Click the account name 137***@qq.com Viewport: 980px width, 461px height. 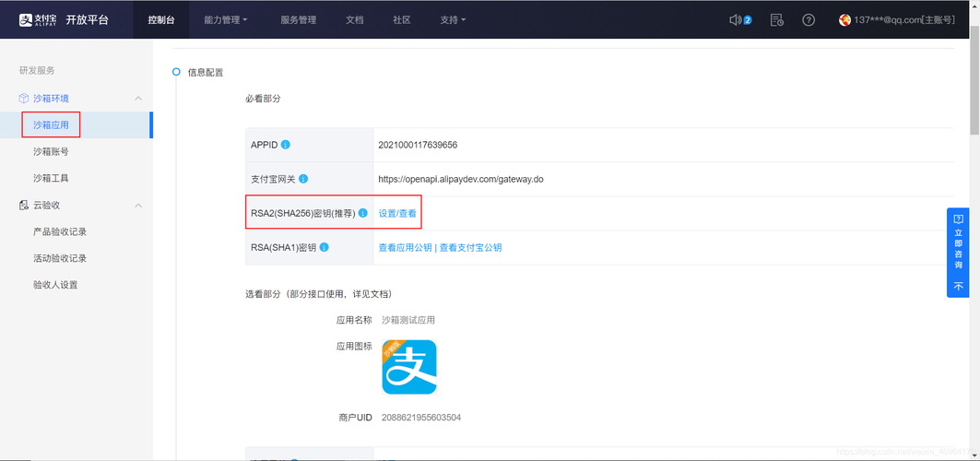coord(903,20)
